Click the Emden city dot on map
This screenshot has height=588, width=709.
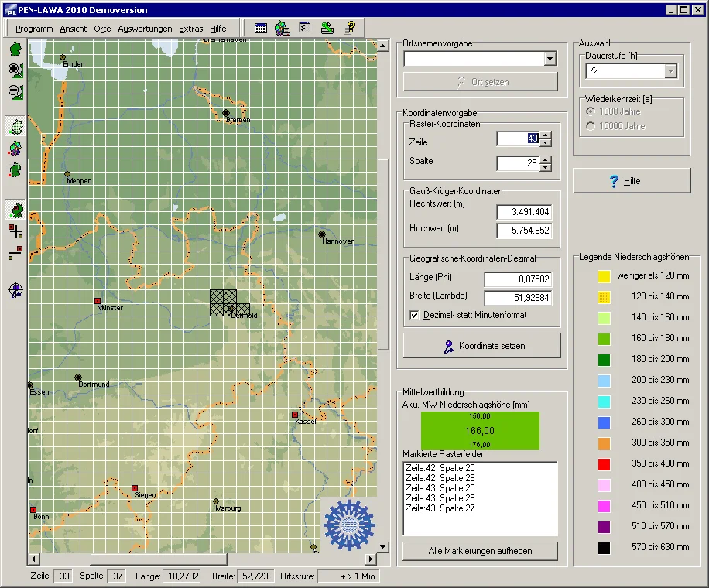63,57
